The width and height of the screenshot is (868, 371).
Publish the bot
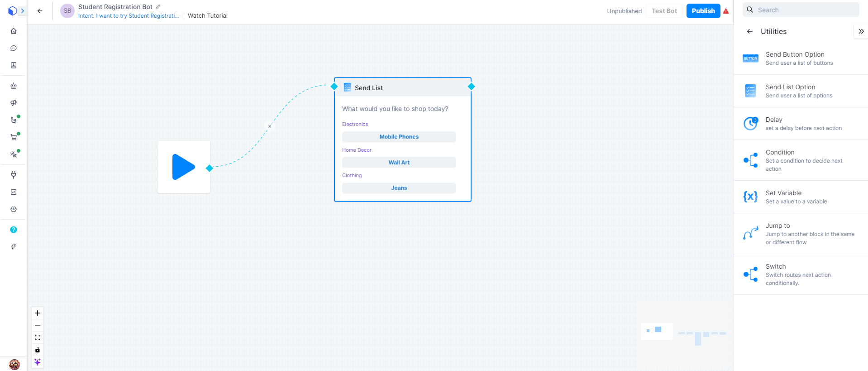pos(703,11)
